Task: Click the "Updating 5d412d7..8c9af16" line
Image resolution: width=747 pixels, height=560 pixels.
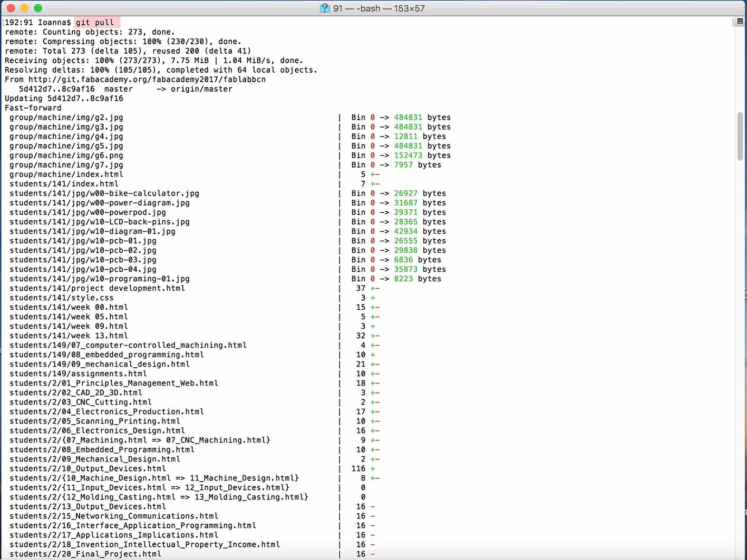Action: (64, 98)
